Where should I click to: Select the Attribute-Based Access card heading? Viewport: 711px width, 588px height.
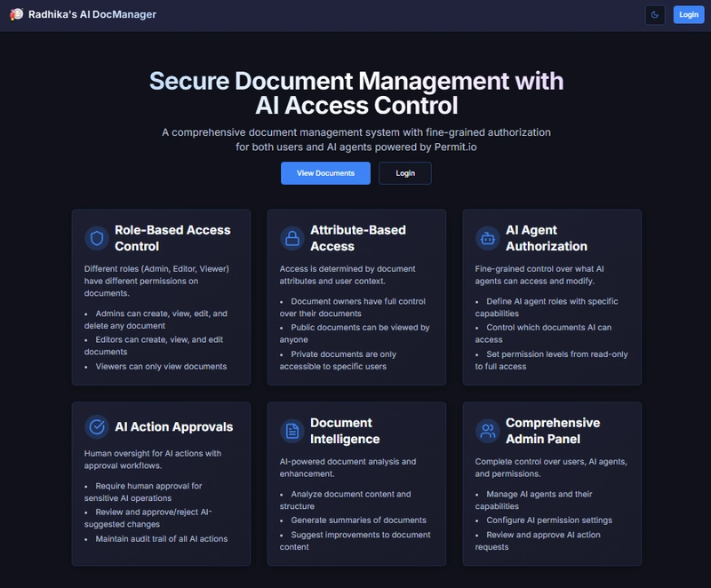coord(357,238)
